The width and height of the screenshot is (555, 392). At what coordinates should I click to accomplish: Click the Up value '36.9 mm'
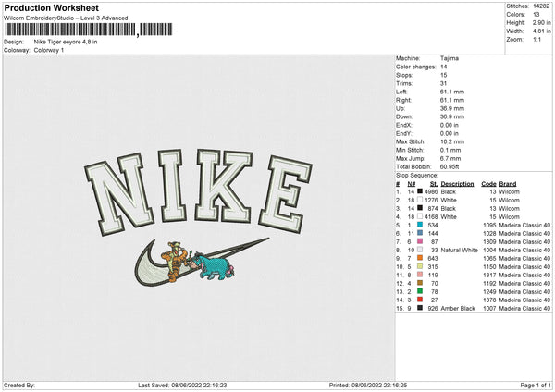(452, 108)
